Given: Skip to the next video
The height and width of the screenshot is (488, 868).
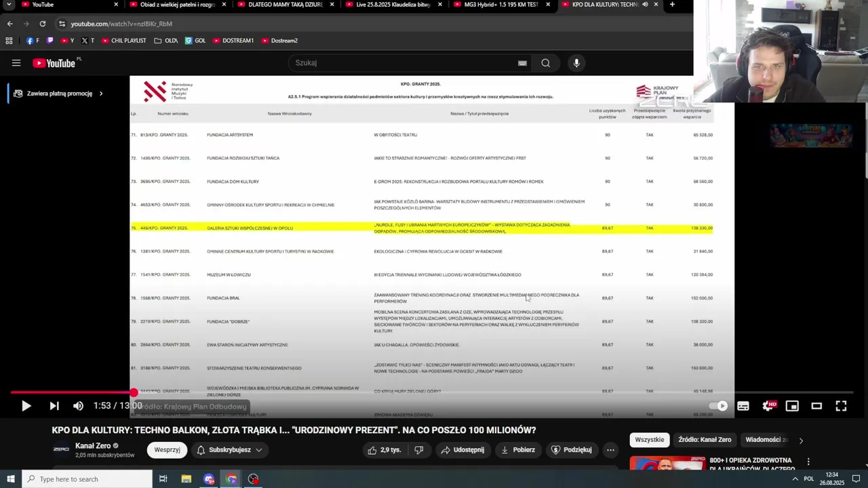Looking at the screenshot, I should coord(54,406).
